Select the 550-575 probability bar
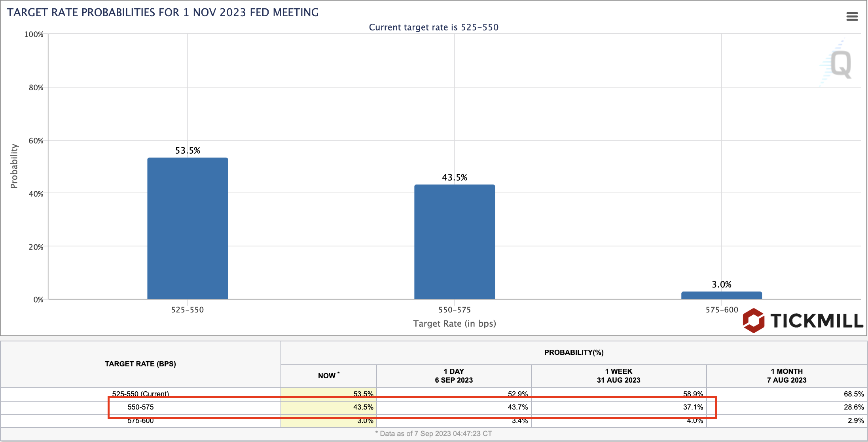Viewport: 868px width, 442px height. [x=454, y=242]
